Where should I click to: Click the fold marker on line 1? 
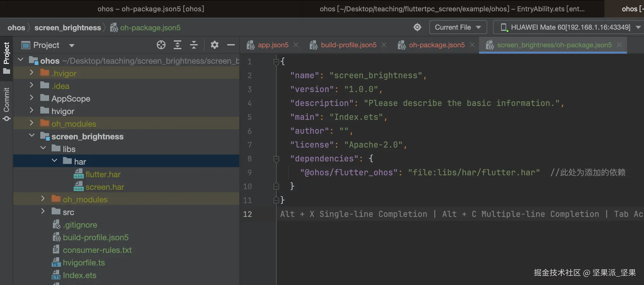(x=276, y=61)
